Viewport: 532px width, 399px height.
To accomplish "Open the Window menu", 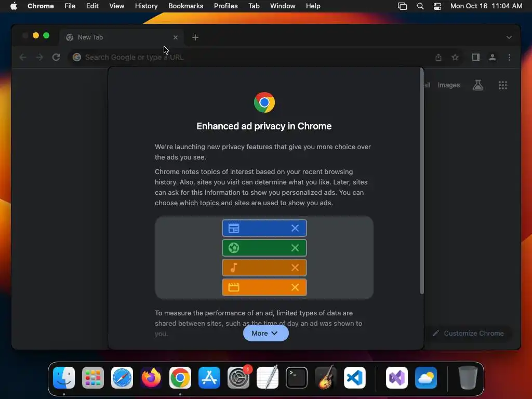I will point(283,6).
